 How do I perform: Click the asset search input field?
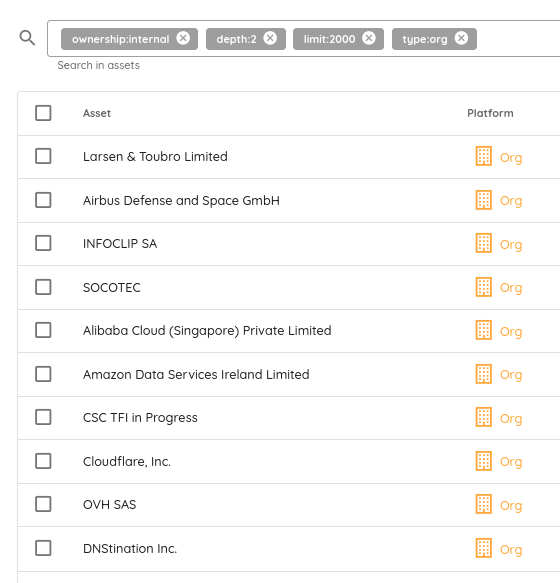[517, 39]
